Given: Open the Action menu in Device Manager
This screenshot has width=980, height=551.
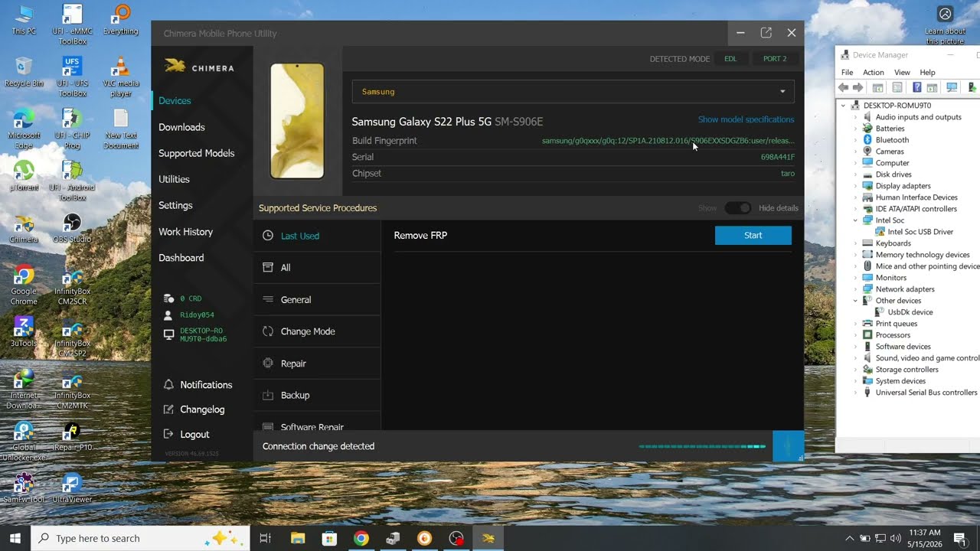Looking at the screenshot, I should 874,73.
